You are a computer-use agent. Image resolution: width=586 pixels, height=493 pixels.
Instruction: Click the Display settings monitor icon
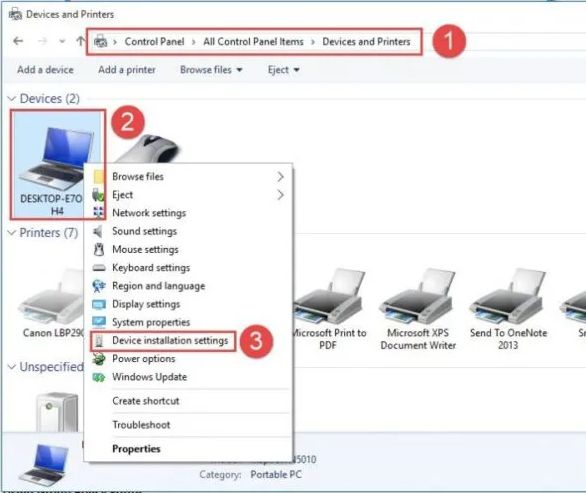(99, 304)
